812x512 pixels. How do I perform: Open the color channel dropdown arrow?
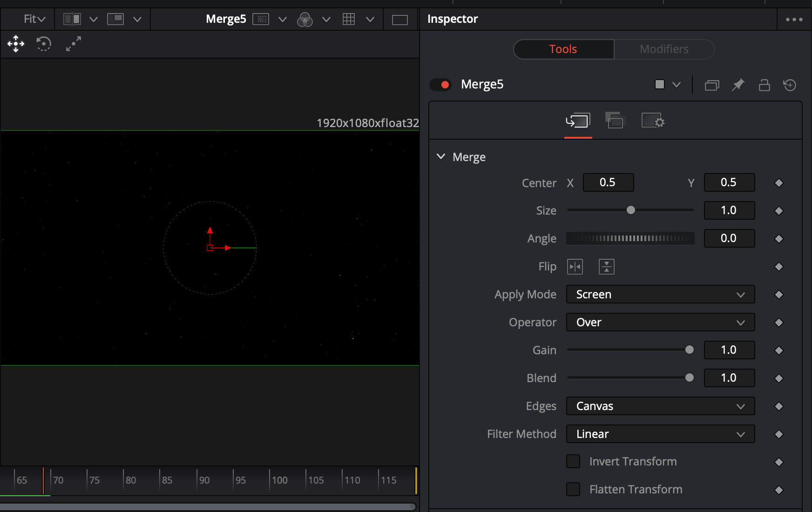point(326,20)
